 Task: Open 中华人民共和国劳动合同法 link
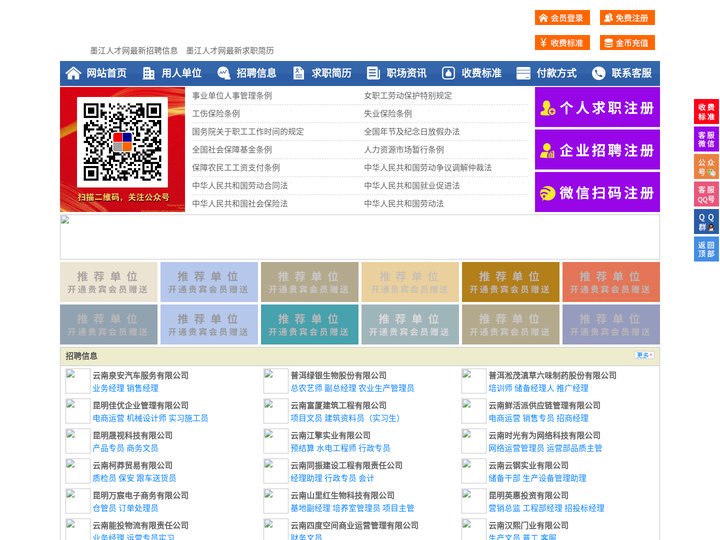240,186
